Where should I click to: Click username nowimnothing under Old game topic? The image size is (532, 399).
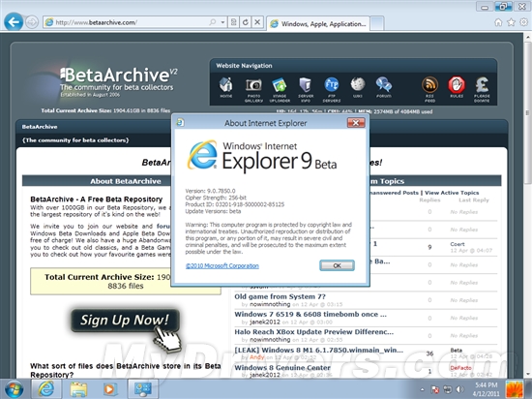[x=270, y=304]
